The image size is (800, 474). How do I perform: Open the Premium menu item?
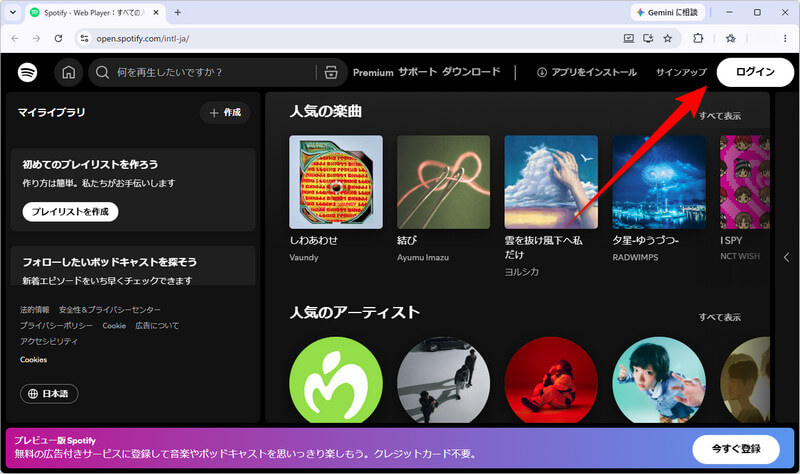click(x=373, y=72)
